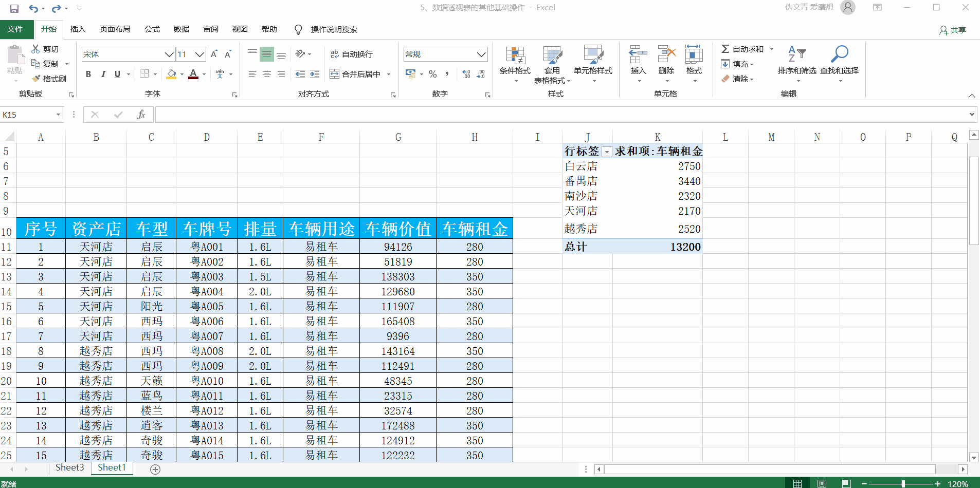980x488 pixels.
Task: Increase decimal places icon
Action: pyautogui.click(x=466, y=74)
